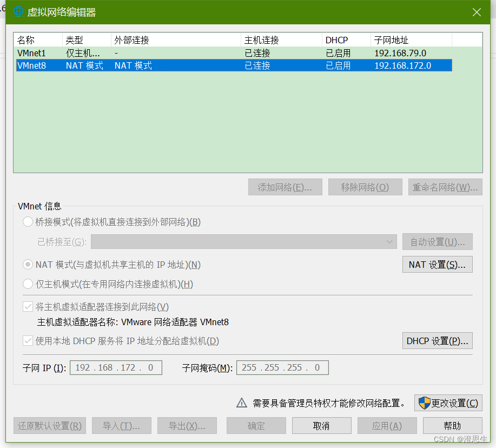Screen dimensions: 496x448
Task: Click the 子网掩码 input field
Action: click(282, 367)
